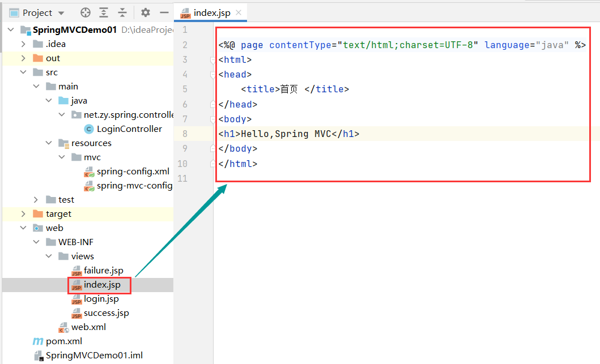Fold the body tag at line 7

pyautogui.click(x=212, y=119)
